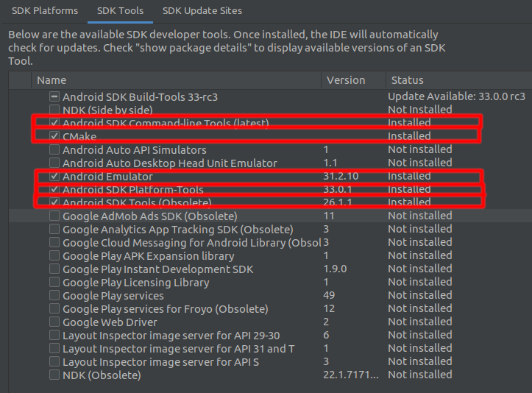
Task: Click the Froyo services version 12 cell
Action: (329, 308)
